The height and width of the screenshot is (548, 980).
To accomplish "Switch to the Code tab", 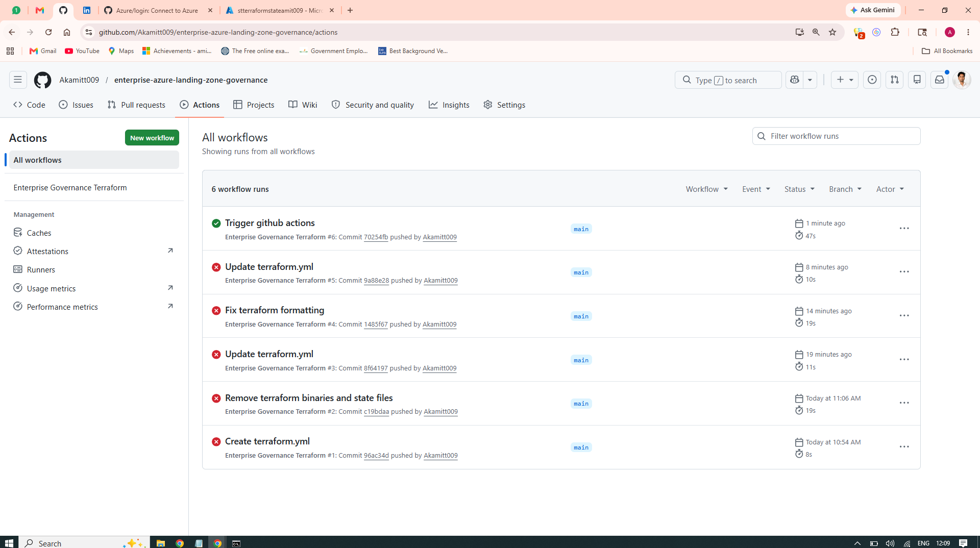I will (x=30, y=105).
